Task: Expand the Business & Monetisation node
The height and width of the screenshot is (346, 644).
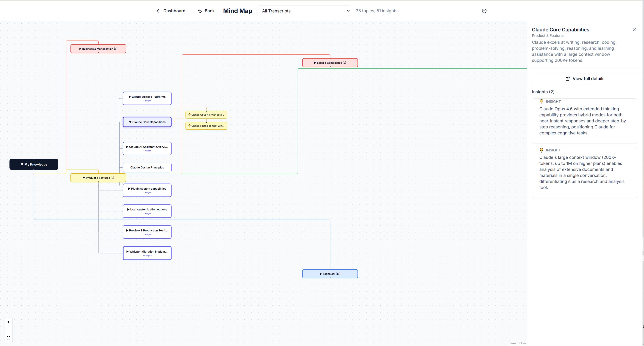Action: [x=98, y=49]
